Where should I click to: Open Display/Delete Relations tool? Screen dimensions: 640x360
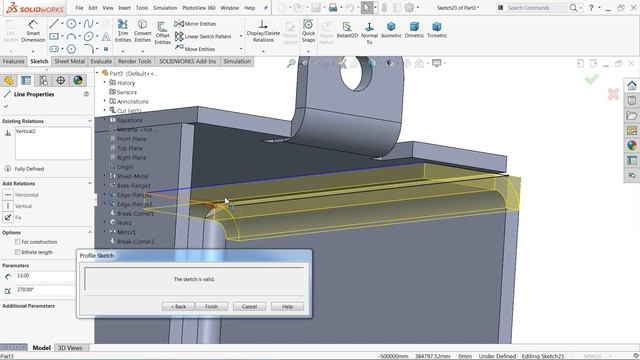(x=263, y=31)
